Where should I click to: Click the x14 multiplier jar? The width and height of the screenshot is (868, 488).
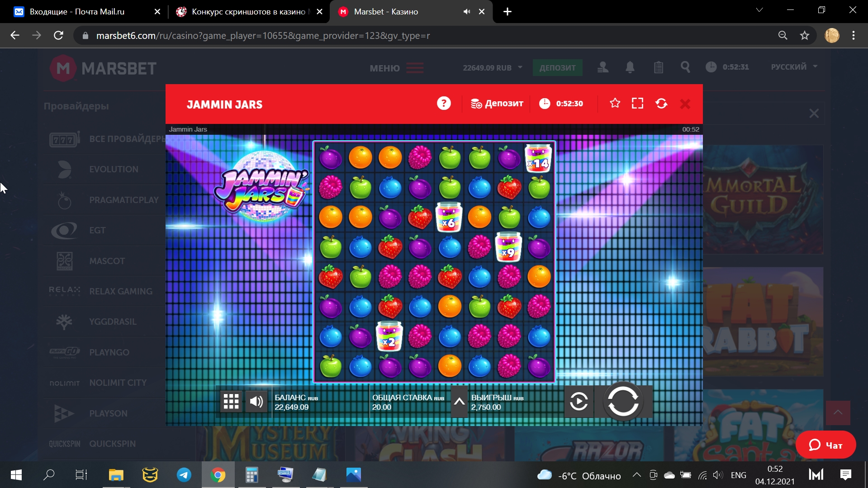[538, 158]
